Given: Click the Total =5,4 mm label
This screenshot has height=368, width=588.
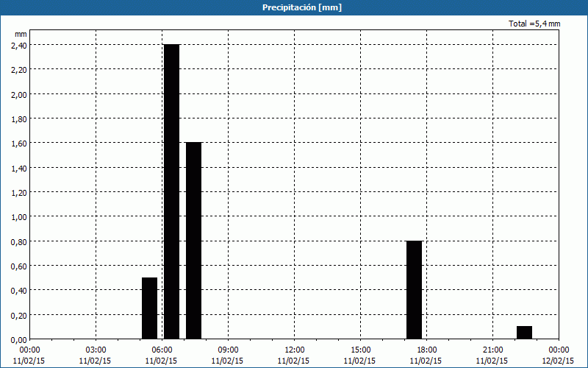Looking at the screenshot, I should coord(534,24).
